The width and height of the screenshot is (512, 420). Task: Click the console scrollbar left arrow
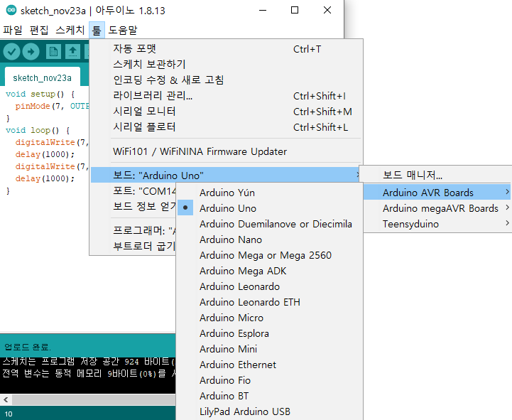[x=6, y=399]
